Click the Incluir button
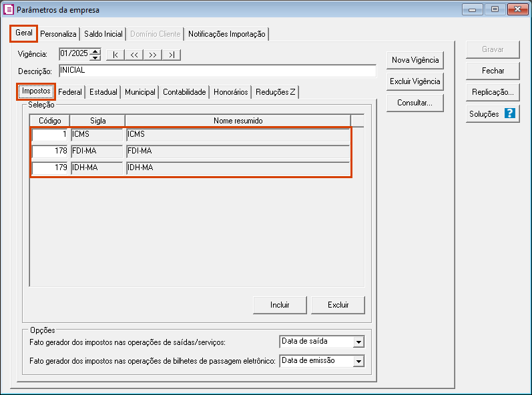 point(280,305)
